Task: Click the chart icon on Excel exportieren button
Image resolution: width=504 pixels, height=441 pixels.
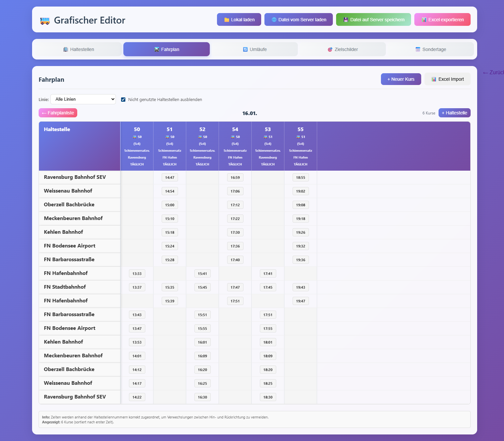Action: coord(424,19)
